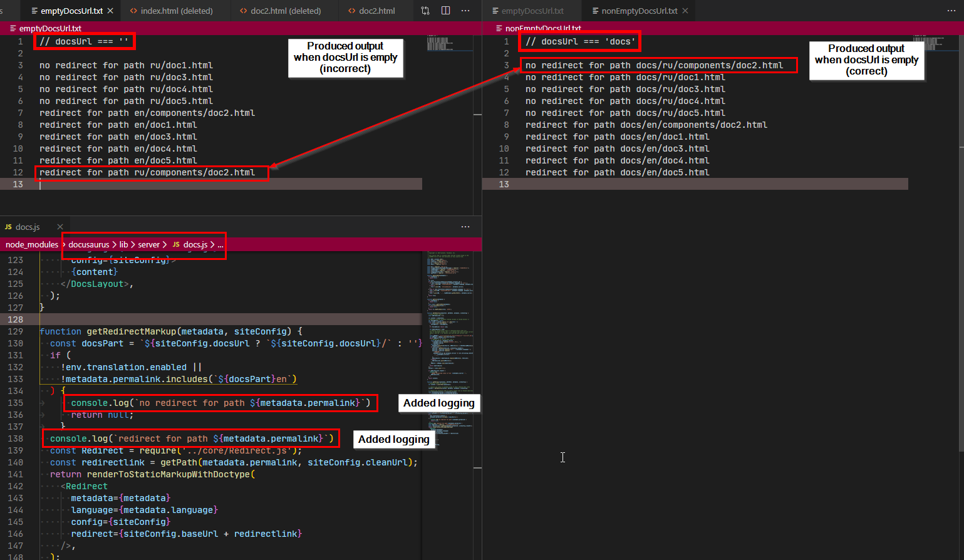
Task: Expand the docusaurus breadcrumb segment
Action: click(90, 244)
